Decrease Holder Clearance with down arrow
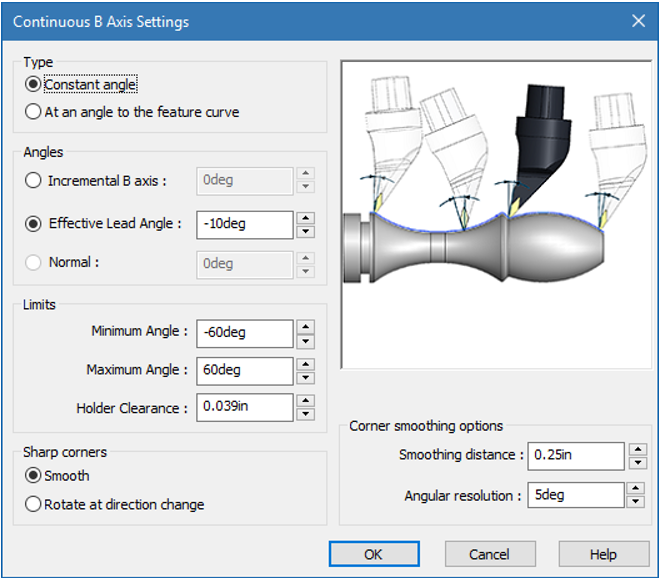Screen dimensions: 662x581 tap(306, 415)
